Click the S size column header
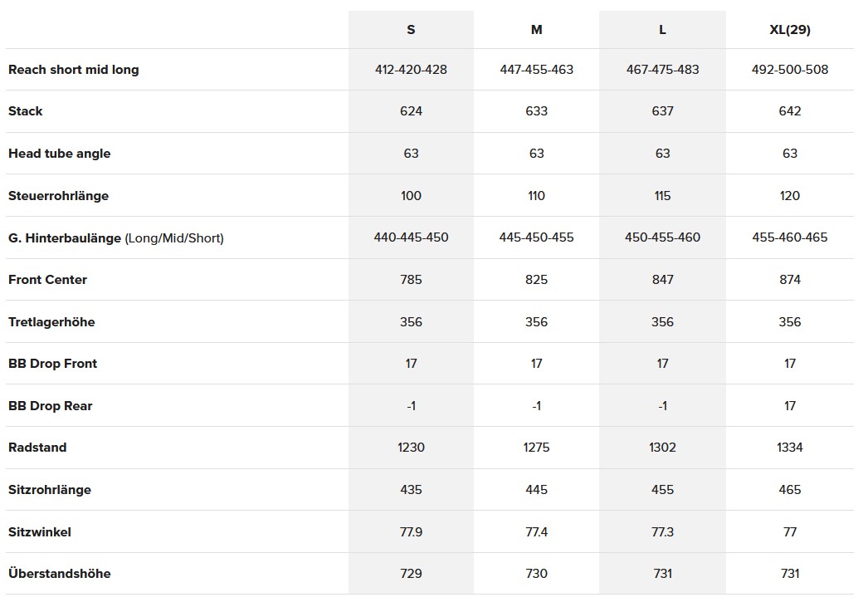The width and height of the screenshot is (868, 602). (411, 30)
